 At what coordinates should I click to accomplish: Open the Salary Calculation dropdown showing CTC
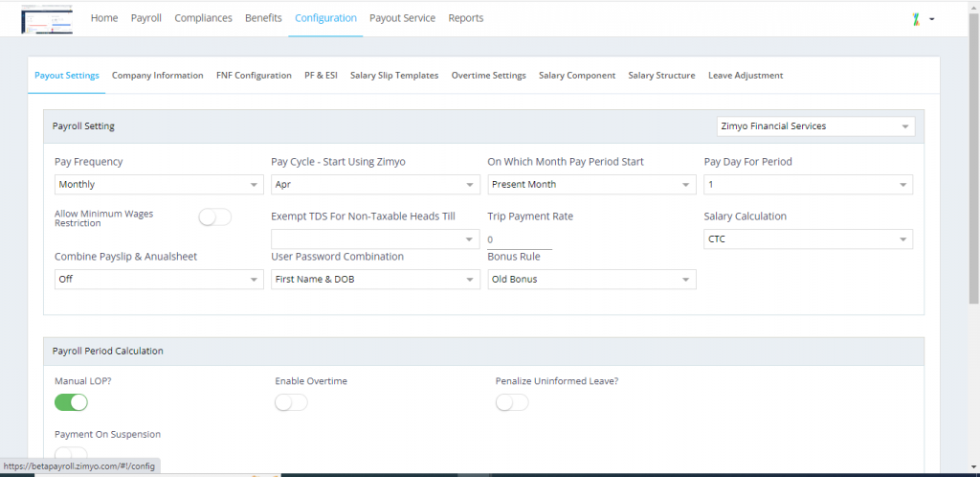pos(808,238)
